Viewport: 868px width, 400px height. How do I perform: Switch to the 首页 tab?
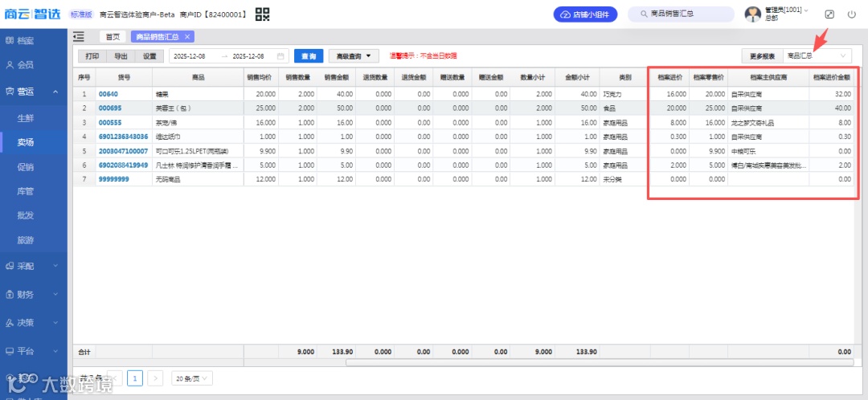click(x=113, y=37)
